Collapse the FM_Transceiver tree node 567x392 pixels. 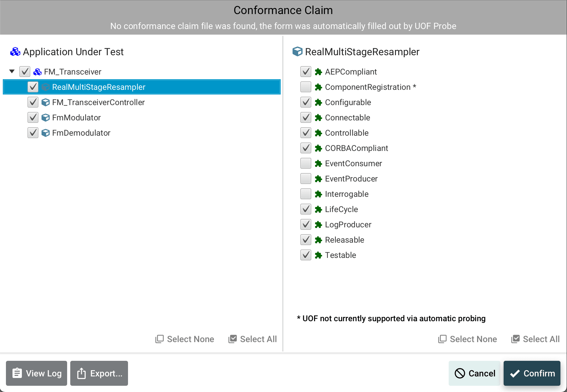coord(12,71)
